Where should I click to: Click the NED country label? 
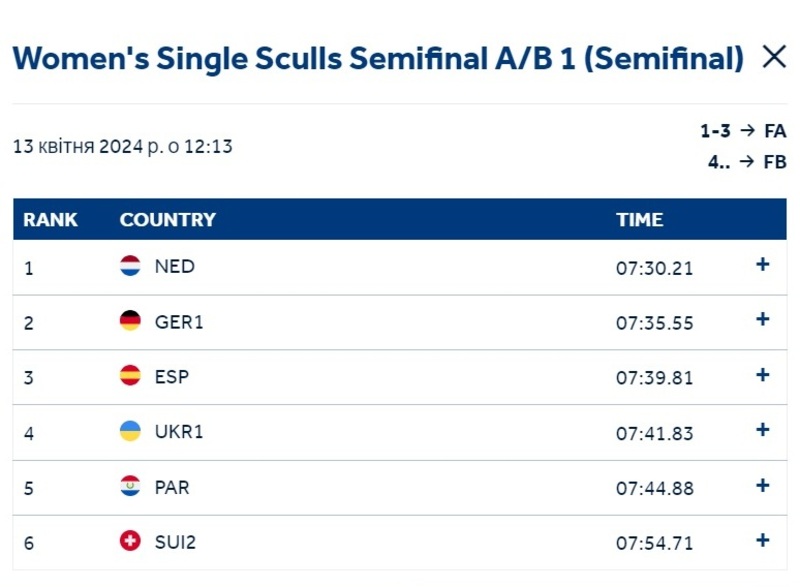pyautogui.click(x=174, y=266)
